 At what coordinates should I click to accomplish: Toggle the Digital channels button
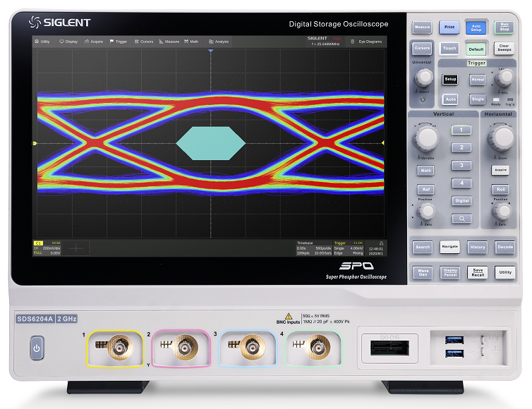[x=461, y=201]
